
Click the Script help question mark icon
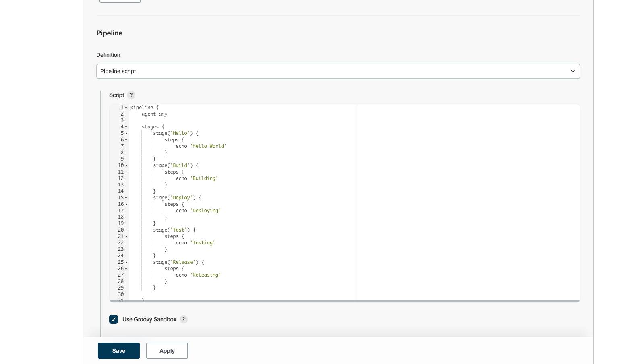point(131,95)
